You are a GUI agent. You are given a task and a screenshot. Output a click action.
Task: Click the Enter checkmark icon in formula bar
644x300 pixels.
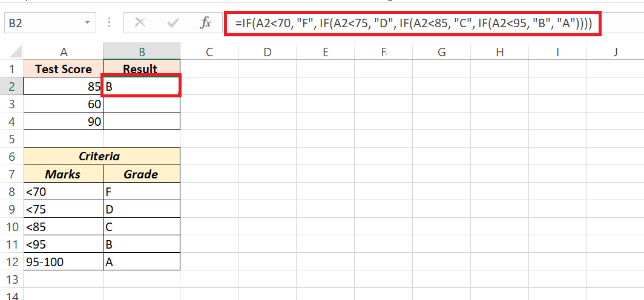(x=174, y=24)
